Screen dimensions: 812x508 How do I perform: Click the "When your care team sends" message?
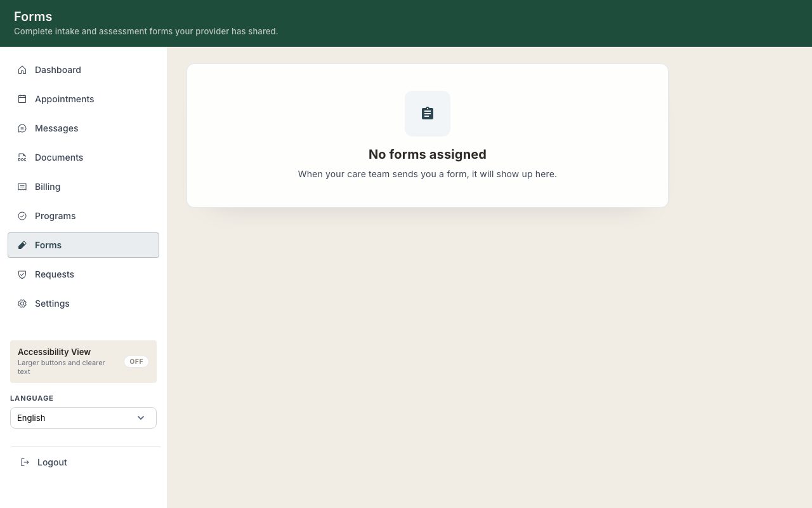pyautogui.click(x=428, y=174)
